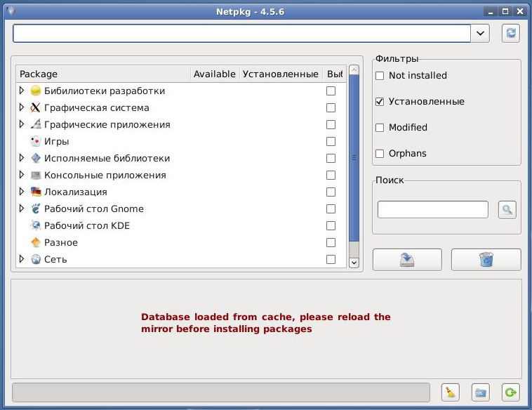Select the Рабочий стол KDE row

click(x=181, y=225)
